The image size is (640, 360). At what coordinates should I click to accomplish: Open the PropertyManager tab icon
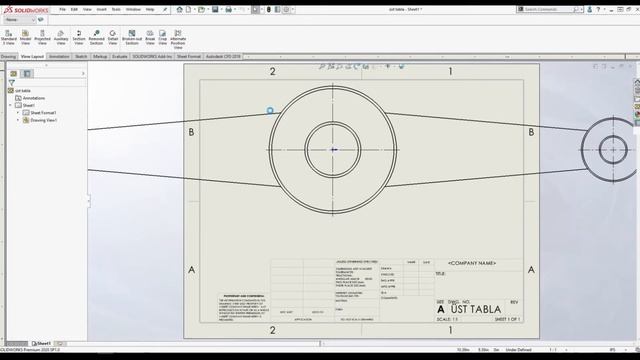tap(27, 73)
